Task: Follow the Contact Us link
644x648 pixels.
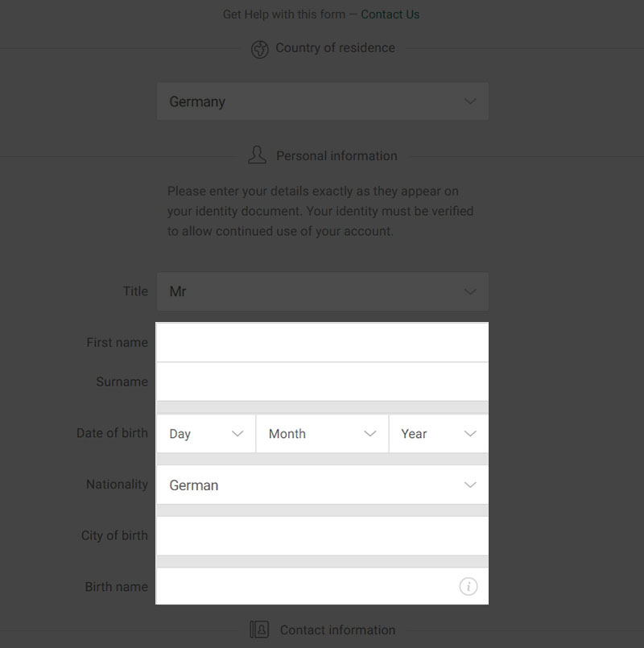Action: (390, 14)
